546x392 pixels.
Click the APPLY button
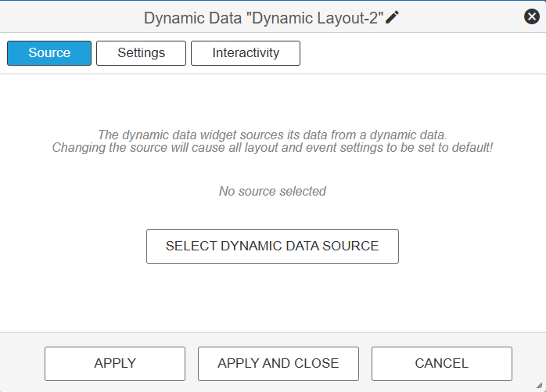coord(115,363)
